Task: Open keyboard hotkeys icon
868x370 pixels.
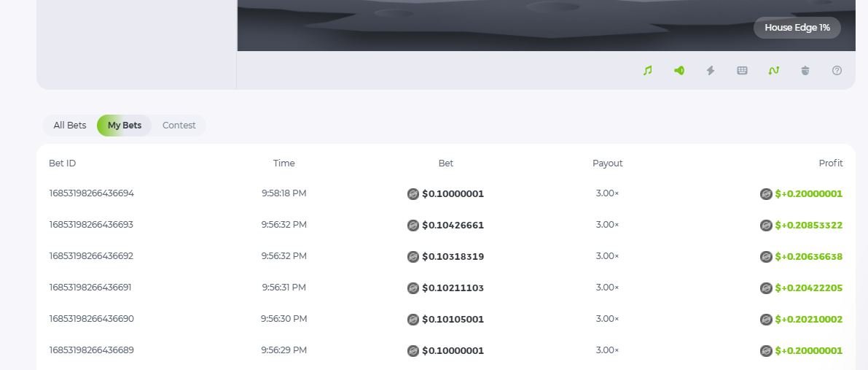Action: 742,71
